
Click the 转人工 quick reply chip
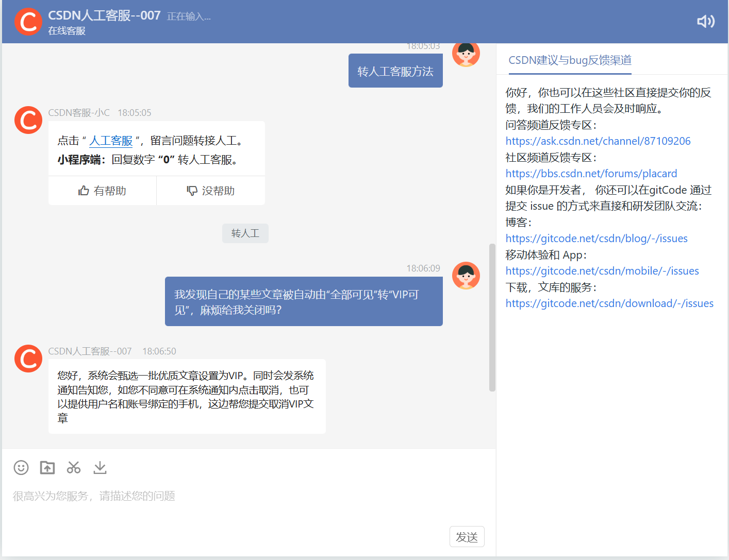pyautogui.click(x=245, y=233)
